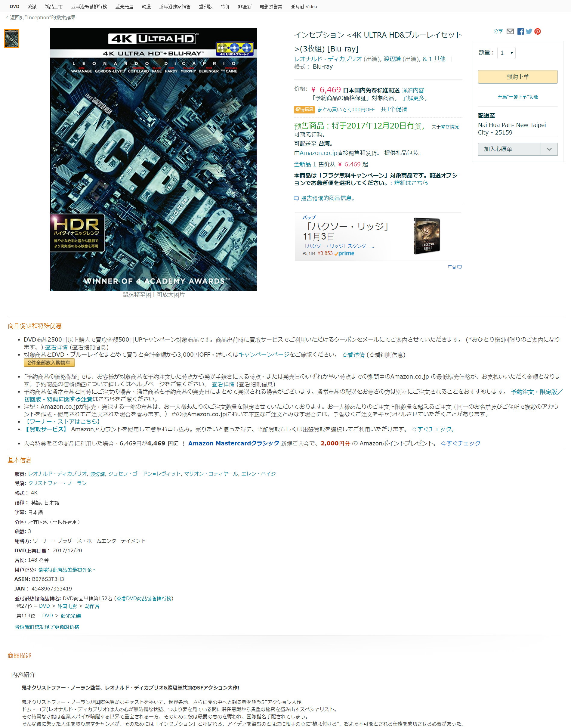Open the 藍光光碟 category link
Screen dimensions: 571x728
(x=70, y=616)
